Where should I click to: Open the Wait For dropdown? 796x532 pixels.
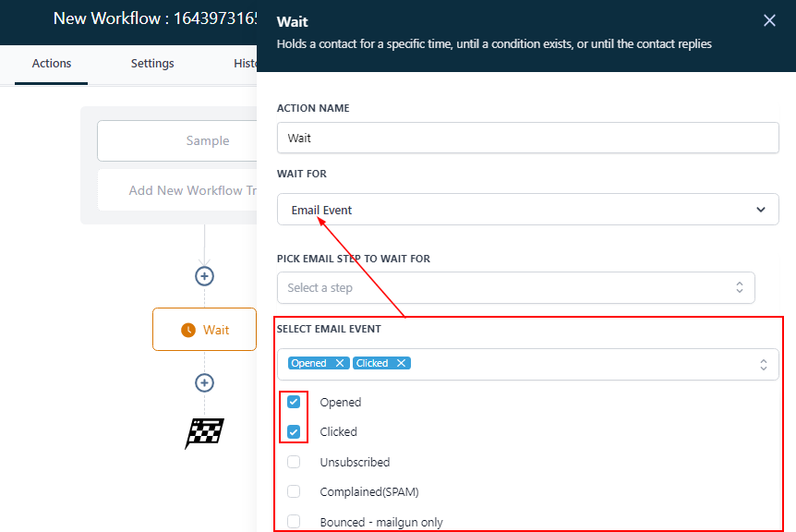pyautogui.click(x=527, y=210)
